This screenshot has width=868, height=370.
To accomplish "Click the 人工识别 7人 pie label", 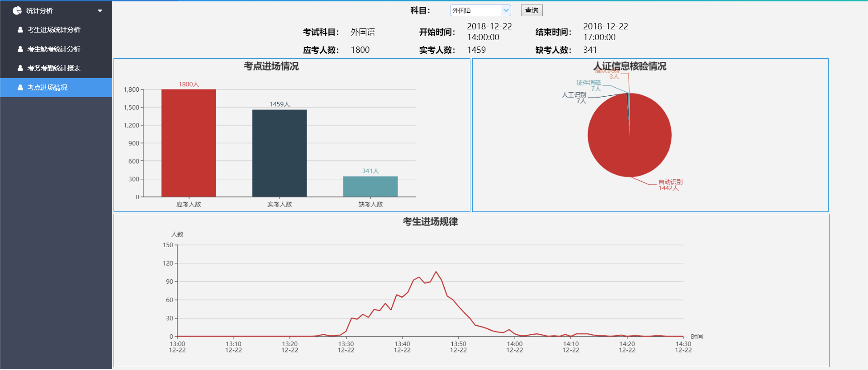I will pos(574,98).
